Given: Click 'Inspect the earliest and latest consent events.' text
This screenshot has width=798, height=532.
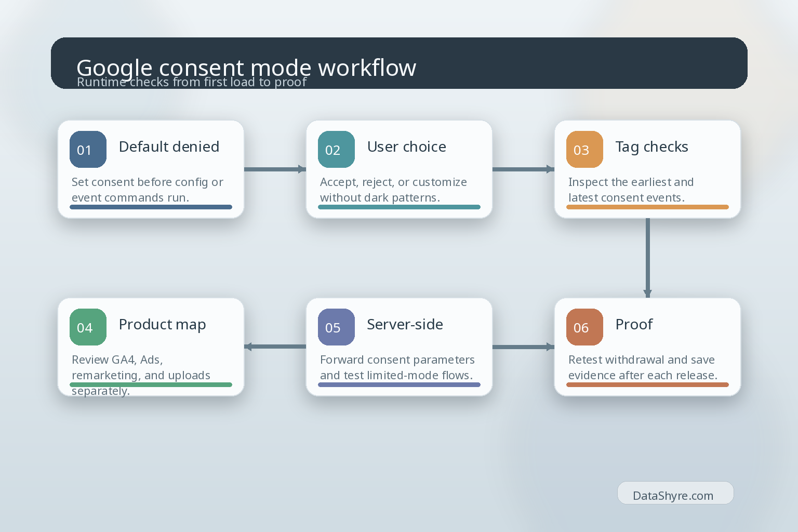Looking at the screenshot, I should coord(631,190).
